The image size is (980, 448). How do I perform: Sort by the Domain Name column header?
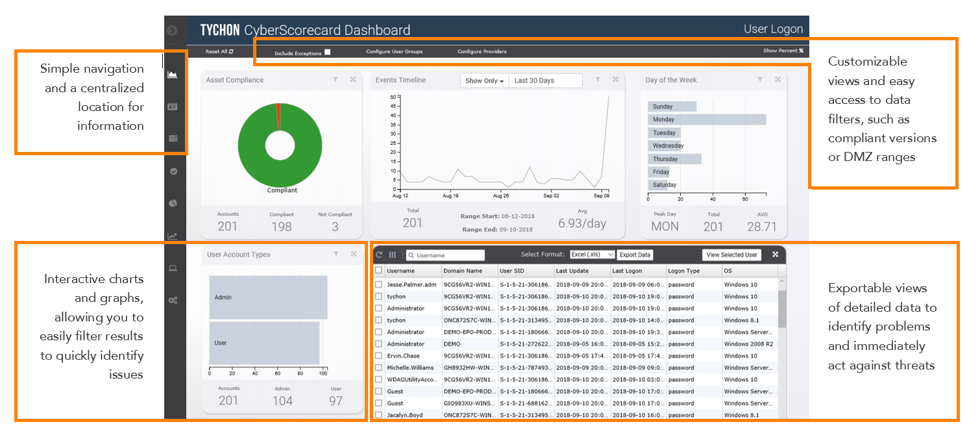(469, 271)
